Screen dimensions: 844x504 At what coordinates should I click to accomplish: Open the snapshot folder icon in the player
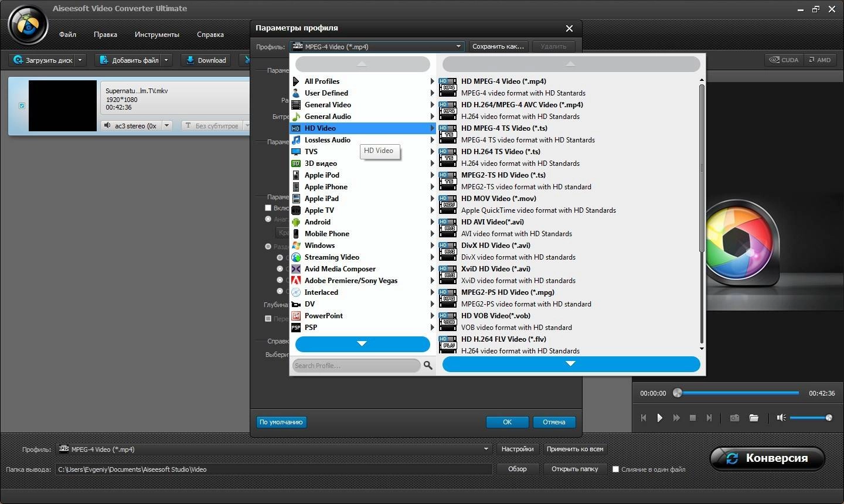click(754, 418)
